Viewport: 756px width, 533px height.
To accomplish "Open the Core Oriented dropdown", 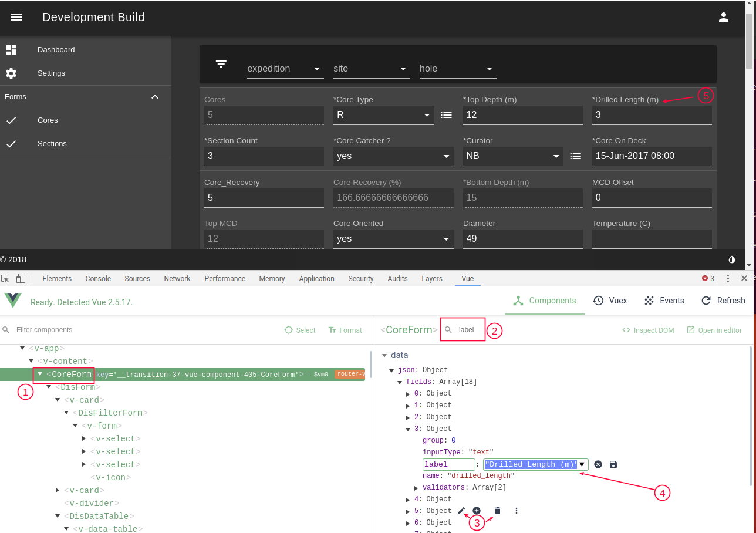I will (x=393, y=239).
